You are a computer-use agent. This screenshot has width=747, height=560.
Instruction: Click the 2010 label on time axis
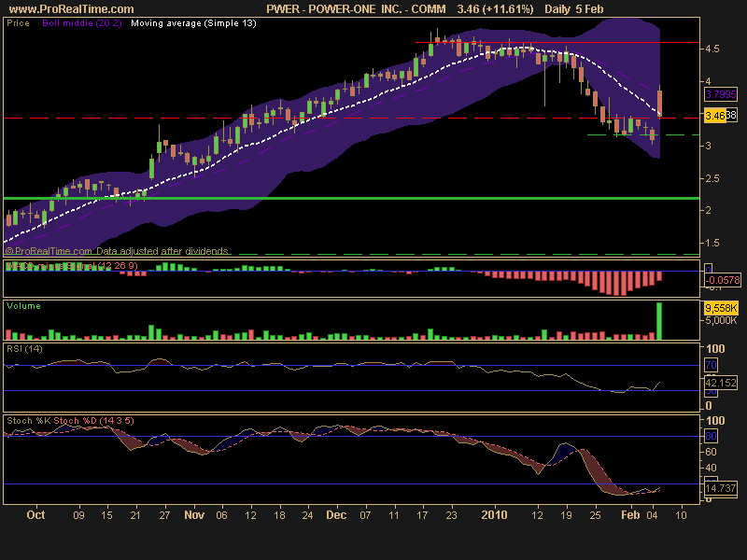(495, 515)
